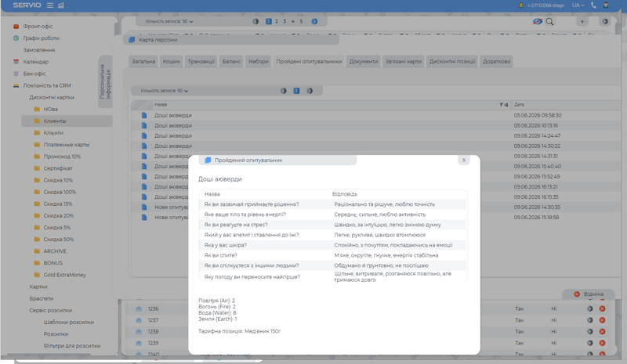This screenshot has width=627, height=364.
Task: Select the Gold ExtraMoney folder
Action: click(x=64, y=275)
